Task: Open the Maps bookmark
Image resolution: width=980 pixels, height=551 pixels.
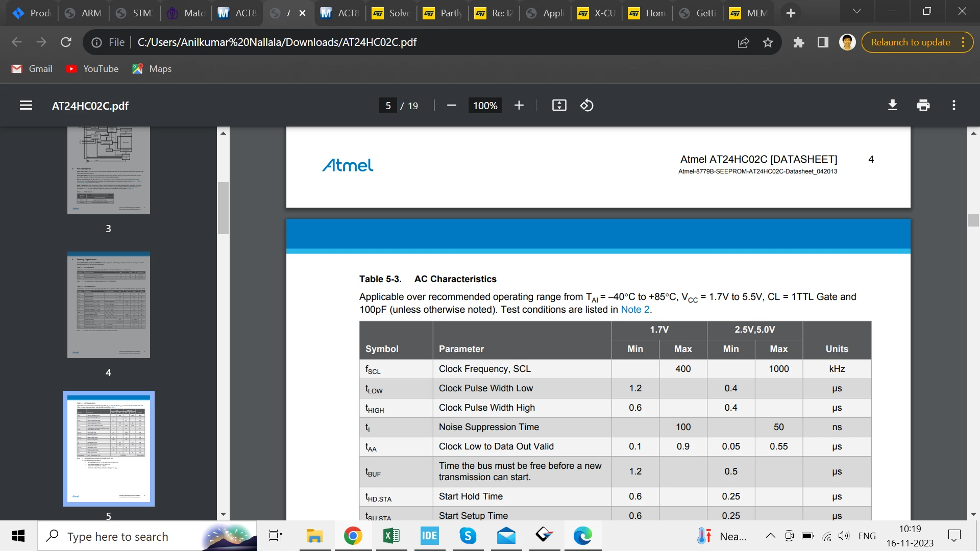Action: point(152,69)
